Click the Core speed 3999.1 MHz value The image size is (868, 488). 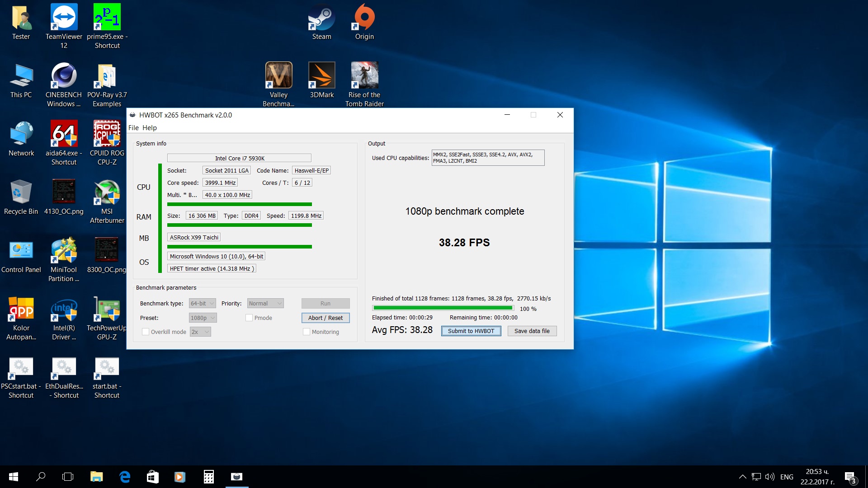point(220,183)
